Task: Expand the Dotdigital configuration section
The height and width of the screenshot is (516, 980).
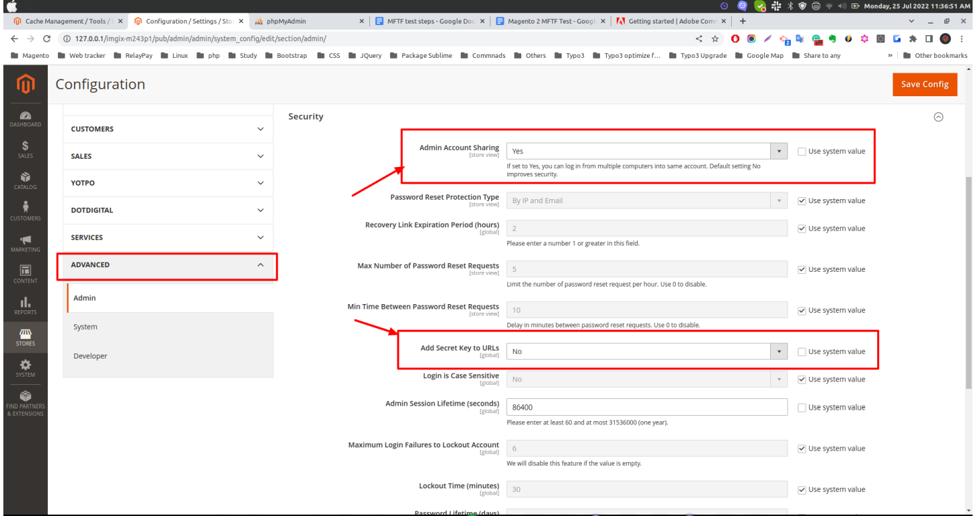Action: point(168,210)
